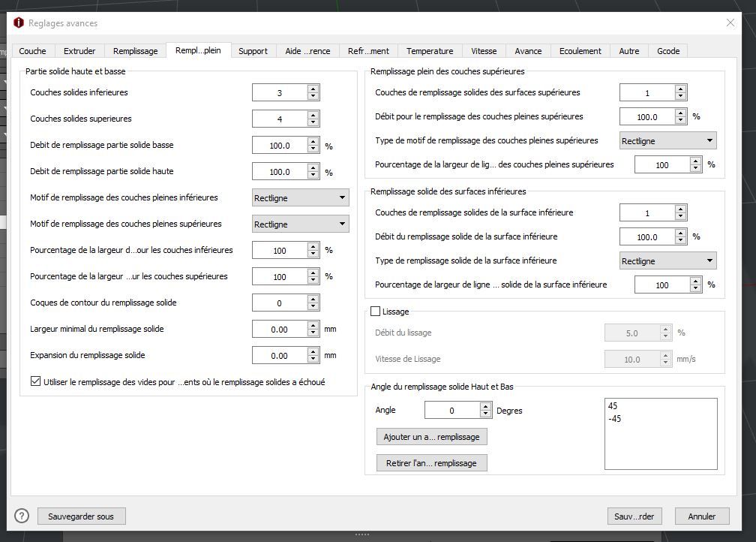Open the Vitesse tab
756x542 pixels.
[x=484, y=51]
